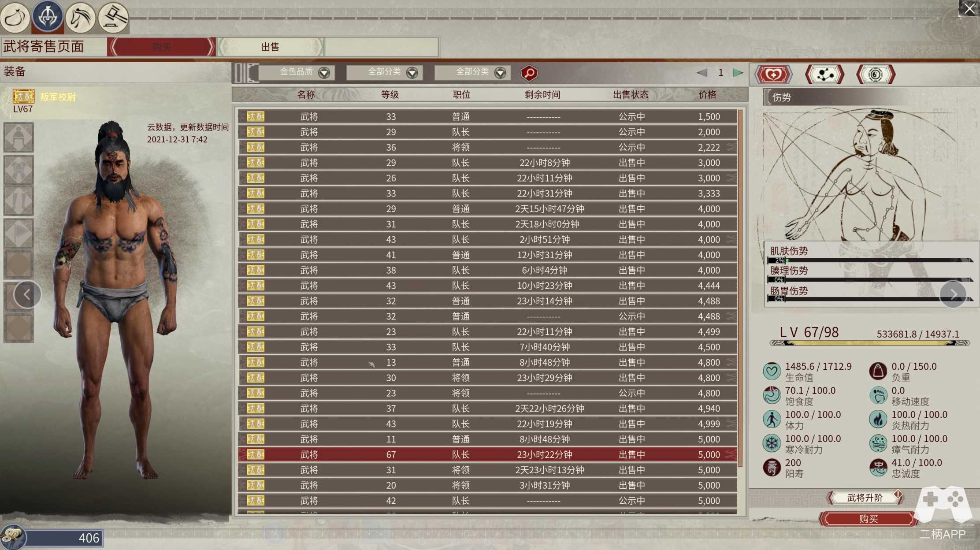
Task: Open the second 全部分类 category dropdown
Action: point(473,72)
